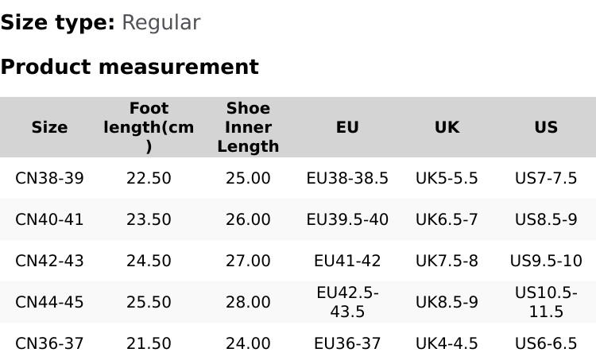Image resolution: width=596 pixels, height=364 pixels.
Task: Click the US column header
Action: (x=546, y=127)
